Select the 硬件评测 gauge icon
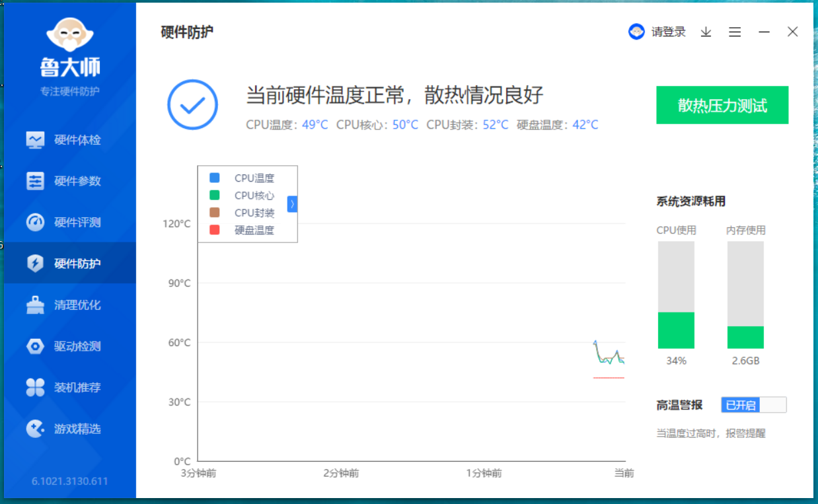The image size is (818, 504). point(35,223)
